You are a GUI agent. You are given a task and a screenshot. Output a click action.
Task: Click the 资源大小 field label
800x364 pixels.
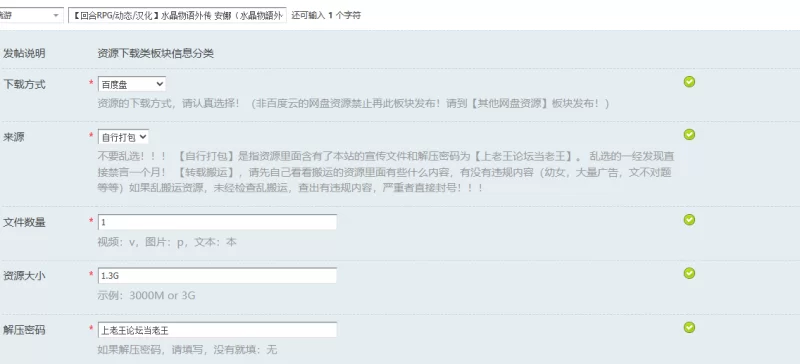[24, 276]
